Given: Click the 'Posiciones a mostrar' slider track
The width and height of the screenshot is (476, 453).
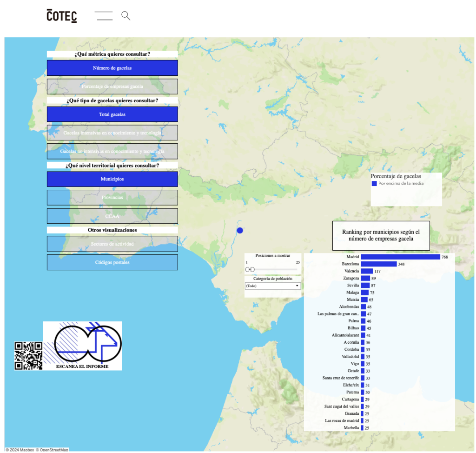Looking at the screenshot, I should [274, 270].
